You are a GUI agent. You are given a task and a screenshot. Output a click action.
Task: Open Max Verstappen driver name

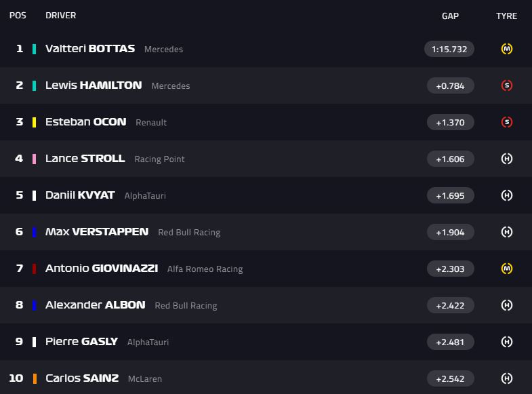(x=97, y=232)
